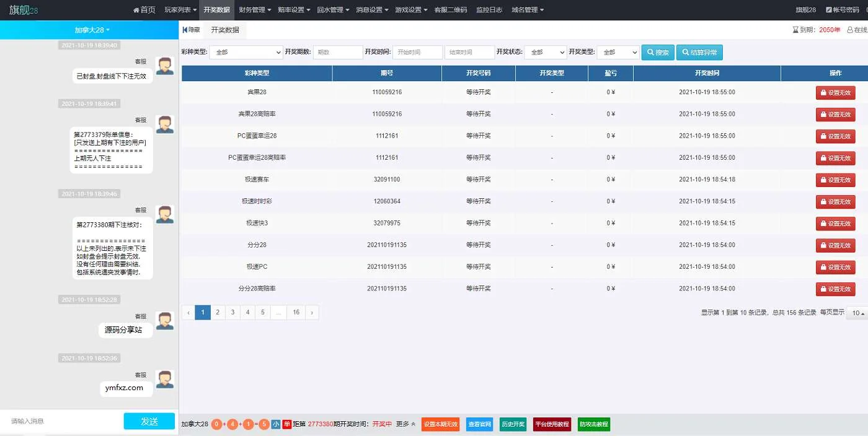Click the 开奖期数 input field
The height and width of the screenshot is (436, 868).
338,52
